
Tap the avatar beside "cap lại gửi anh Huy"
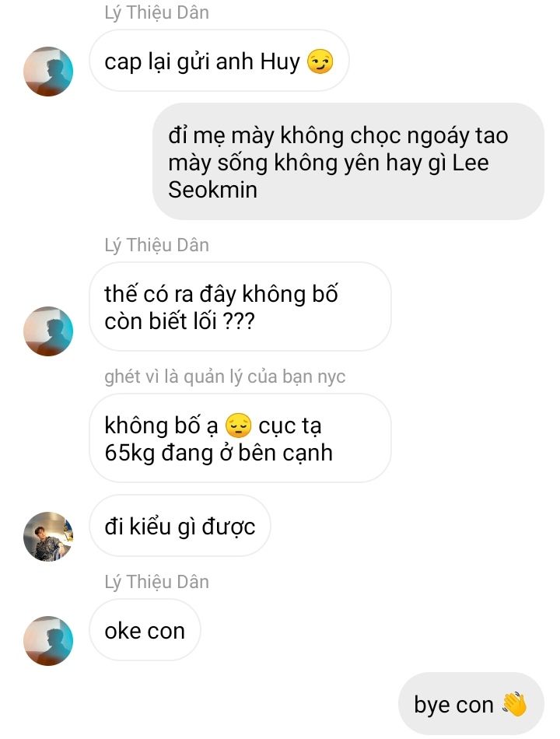pos(48,71)
